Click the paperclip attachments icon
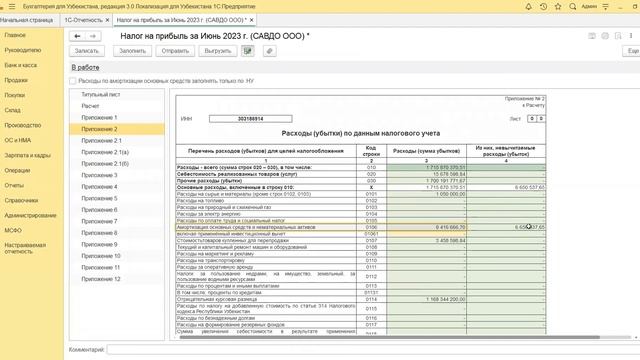This screenshot has height=360, width=640. pos(269,51)
